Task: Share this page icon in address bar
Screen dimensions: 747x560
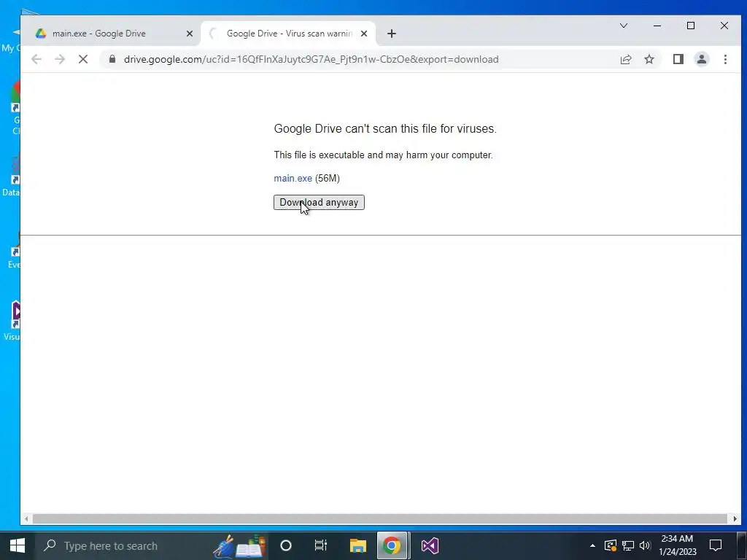Action: click(x=625, y=59)
